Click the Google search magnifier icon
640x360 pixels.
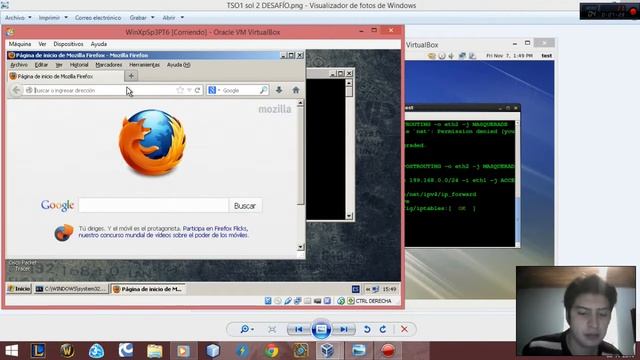[263, 90]
